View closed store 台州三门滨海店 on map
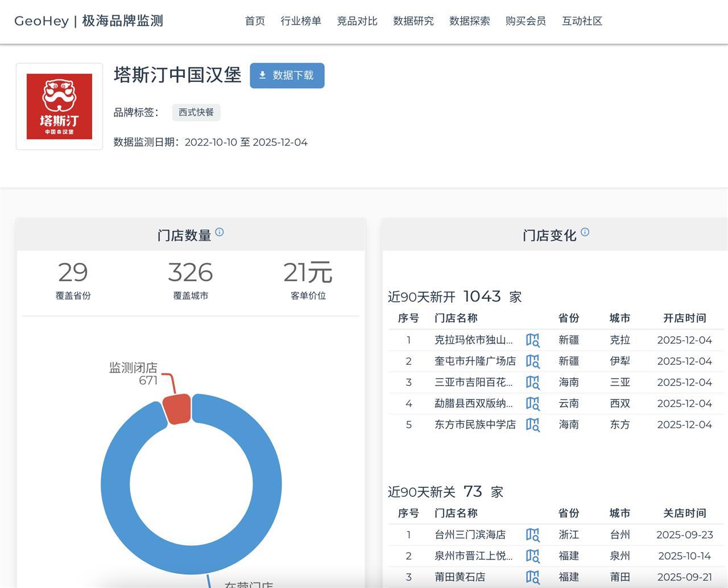This screenshot has width=728, height=588. 533,534
